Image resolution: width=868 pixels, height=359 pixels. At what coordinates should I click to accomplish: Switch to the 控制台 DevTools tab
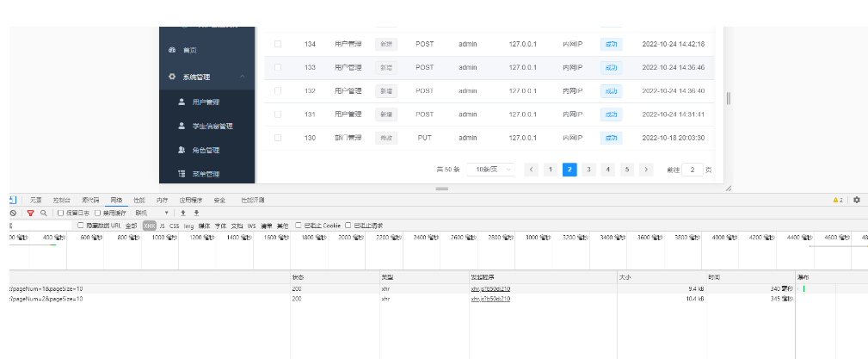click(61, 200)
